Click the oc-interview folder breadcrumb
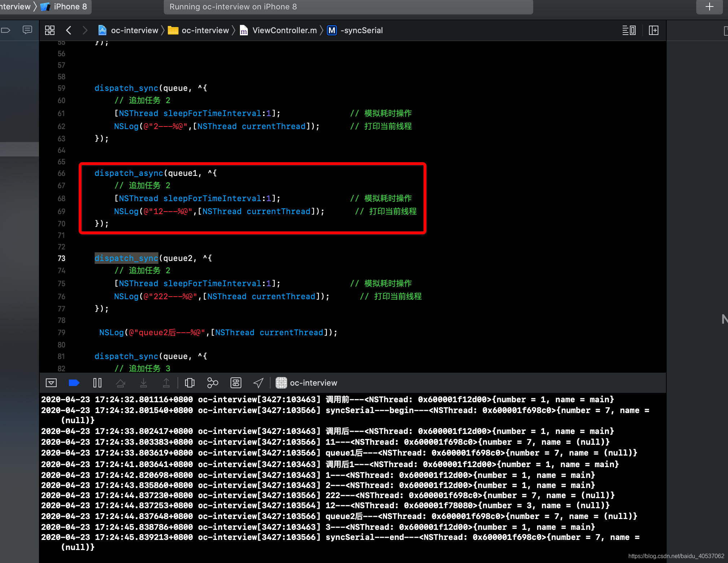Image resolution: width=728 pixels, height=563 pixels. click(198, 30)
